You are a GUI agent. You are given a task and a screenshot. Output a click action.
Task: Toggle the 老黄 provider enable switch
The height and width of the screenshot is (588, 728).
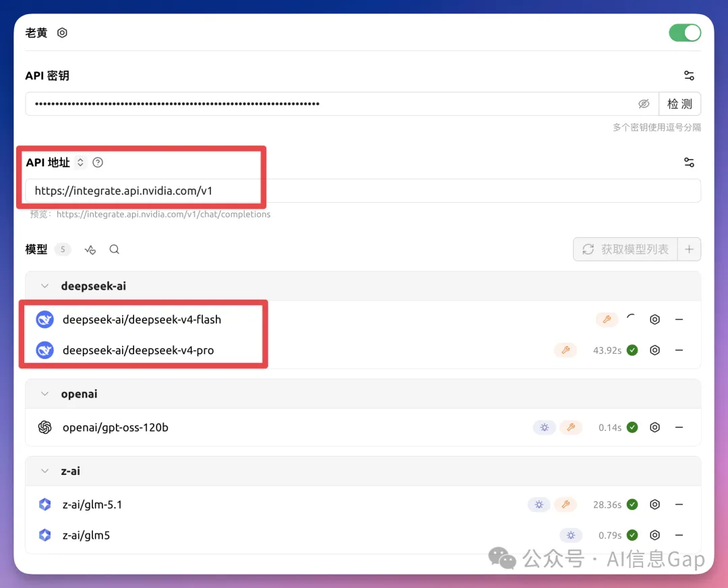pos(684,33)
